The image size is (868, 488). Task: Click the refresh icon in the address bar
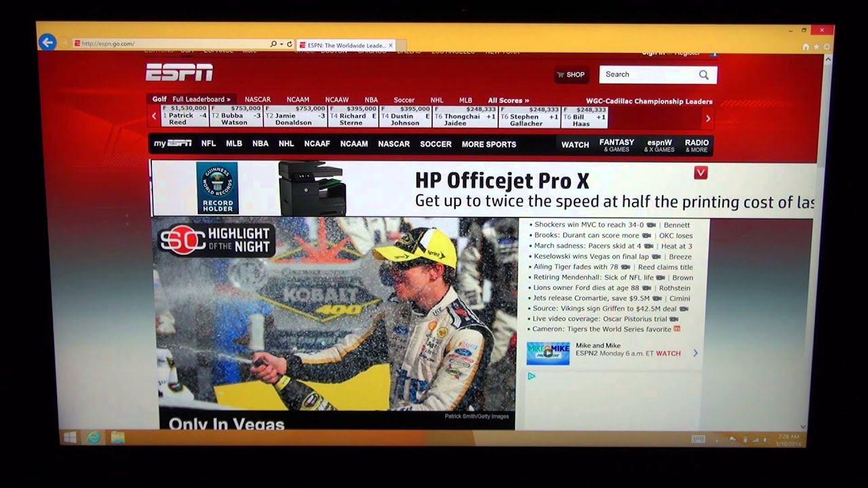[x=290, y=44]
